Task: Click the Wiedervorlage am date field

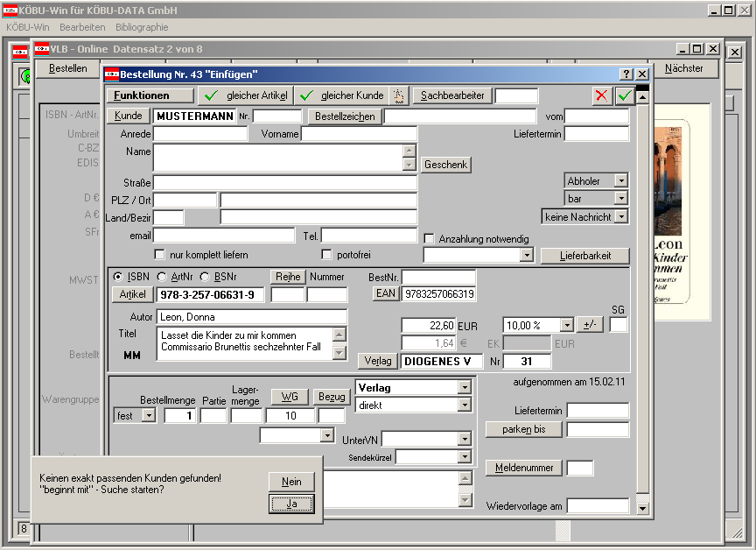Action: [598, 505]
